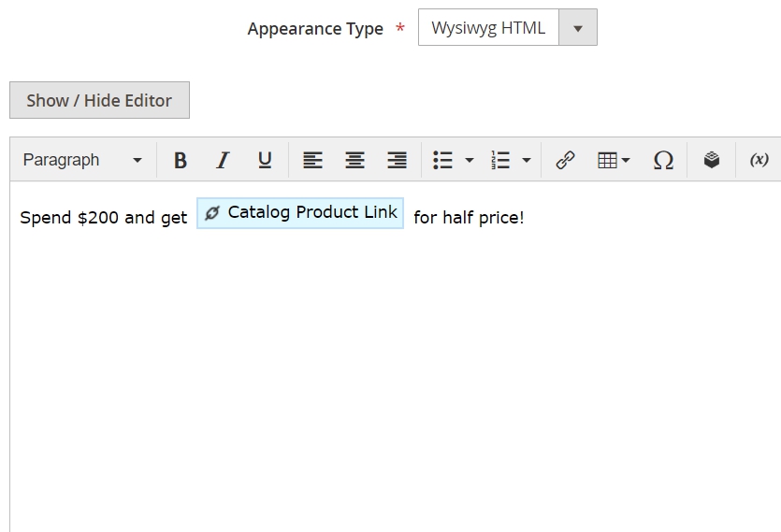Select the Catalog Product Link widget placeholder
The height and width of the screenshot is (532, 781).
coord(300,213)
